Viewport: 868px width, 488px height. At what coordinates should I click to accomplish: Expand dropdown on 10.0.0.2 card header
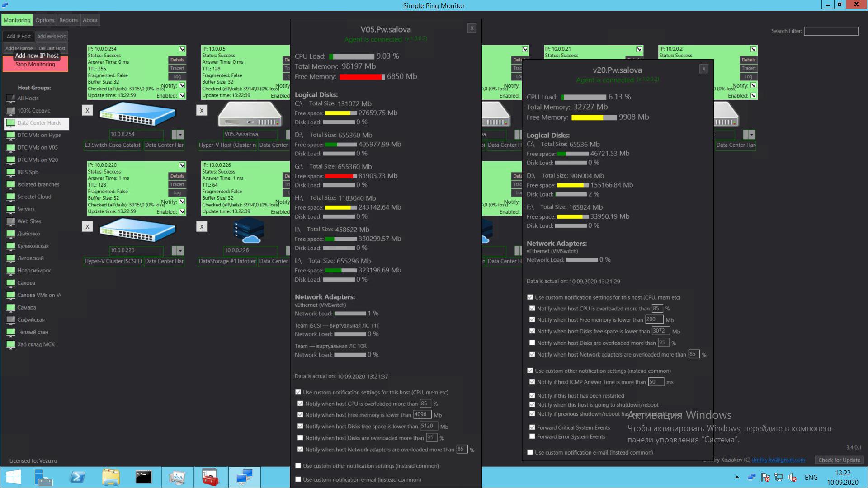(753, 49)
